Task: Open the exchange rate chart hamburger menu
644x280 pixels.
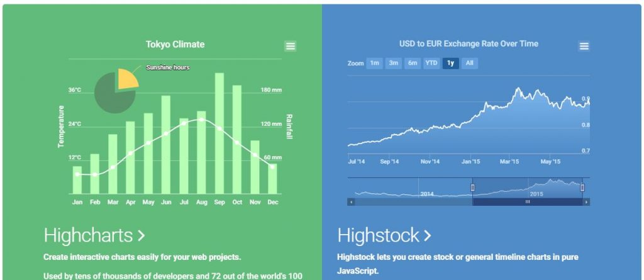Action: coord(584,46)
